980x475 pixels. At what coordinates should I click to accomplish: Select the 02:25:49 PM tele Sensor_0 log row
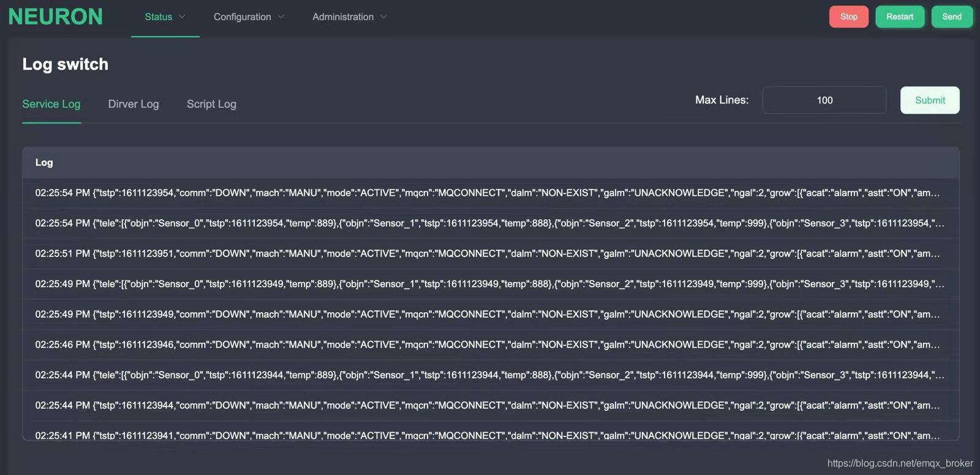pos(491,284)
